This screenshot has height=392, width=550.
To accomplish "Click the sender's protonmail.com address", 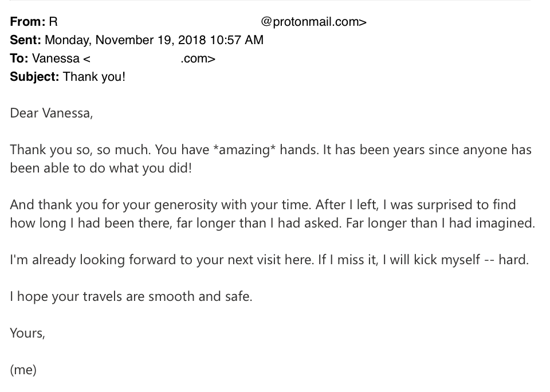I will pyautogui.click(x=313, y=22).
